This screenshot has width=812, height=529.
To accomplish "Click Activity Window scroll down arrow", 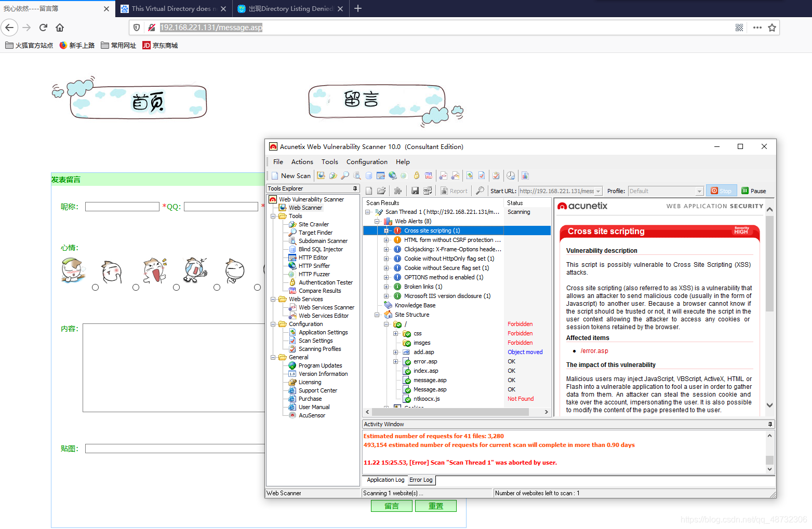I will pyautogui.click(x=770, y=469).
